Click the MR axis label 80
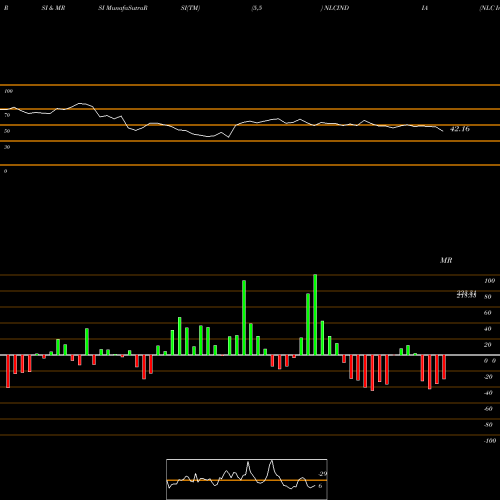 click(x=488, y=297)
